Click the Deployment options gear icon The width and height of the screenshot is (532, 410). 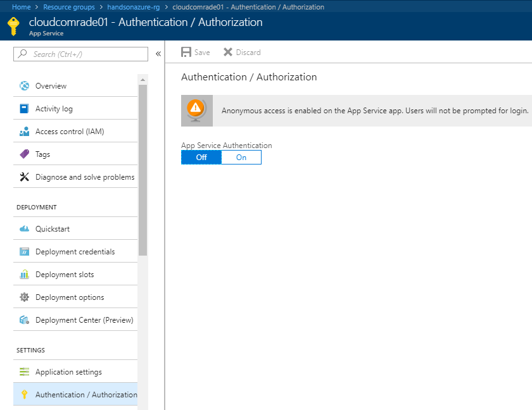pyautogui.click(x=25, y=297)
